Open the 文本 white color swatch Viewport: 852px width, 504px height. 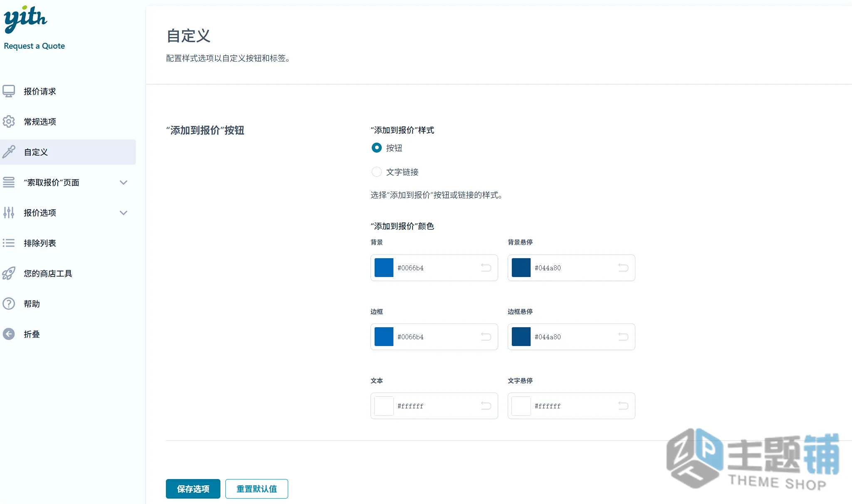[x=384, y=405]
